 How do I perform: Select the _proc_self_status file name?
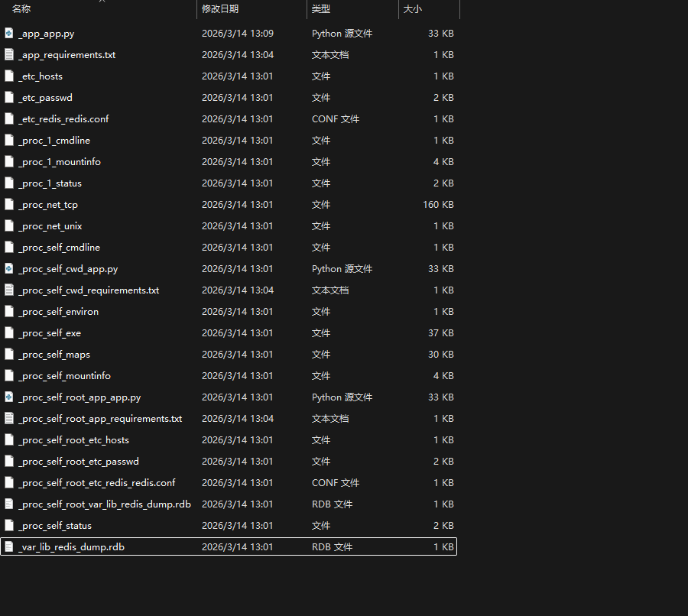[55, 526]
